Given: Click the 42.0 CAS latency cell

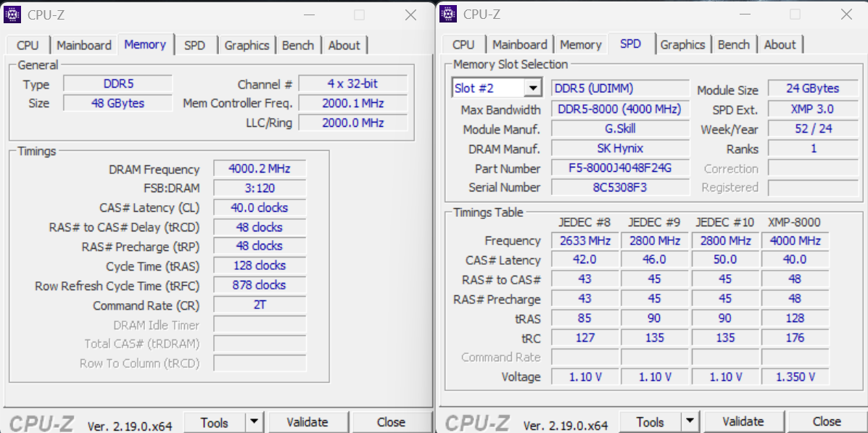Looking at the screenshot, I should 584,260.
